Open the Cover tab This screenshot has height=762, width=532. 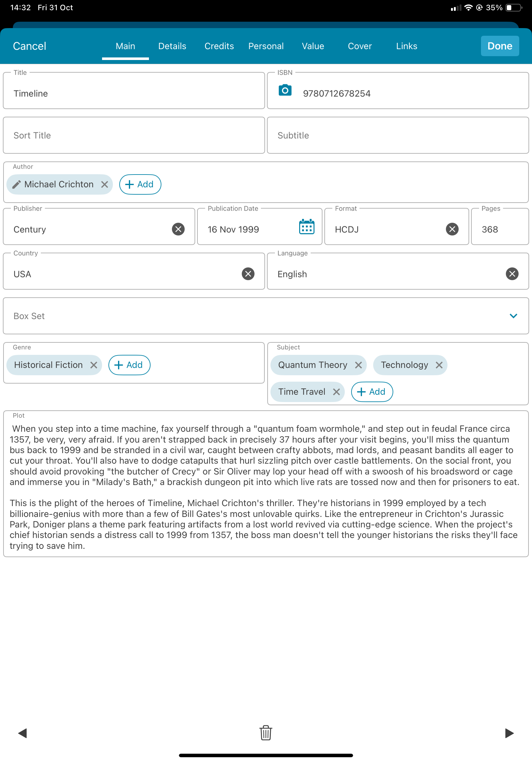click(359, 46)
